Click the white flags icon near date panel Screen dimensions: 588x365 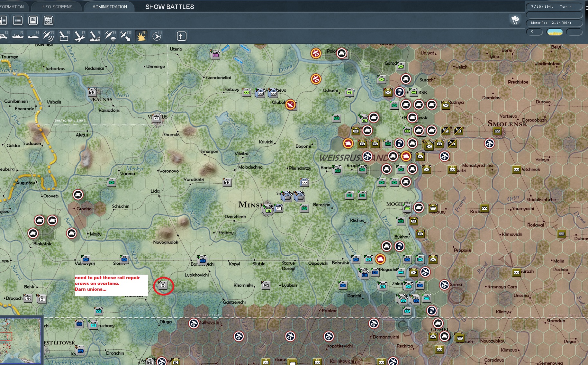515,20
